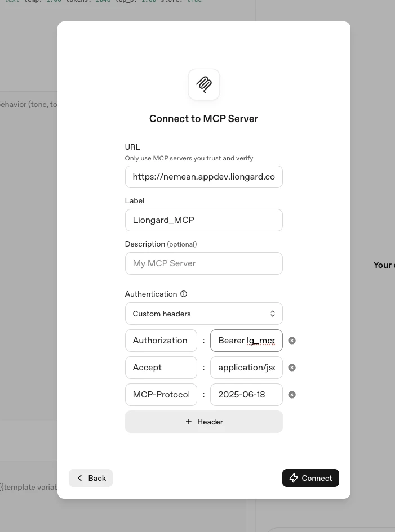Click the Description field placeholder My MCP Server
Image resolution: width=395 pixels, height=532 pixels.
(x=204, y=263)
